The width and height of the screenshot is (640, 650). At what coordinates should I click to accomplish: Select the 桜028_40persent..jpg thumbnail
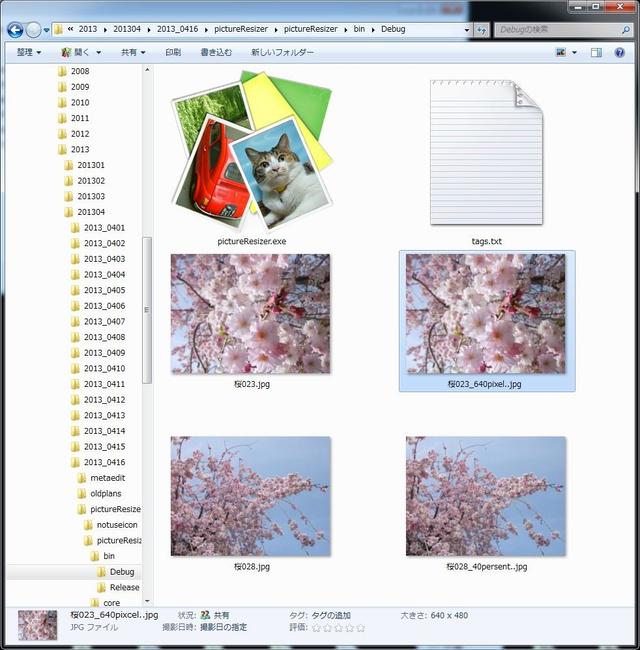coord(486,496)
